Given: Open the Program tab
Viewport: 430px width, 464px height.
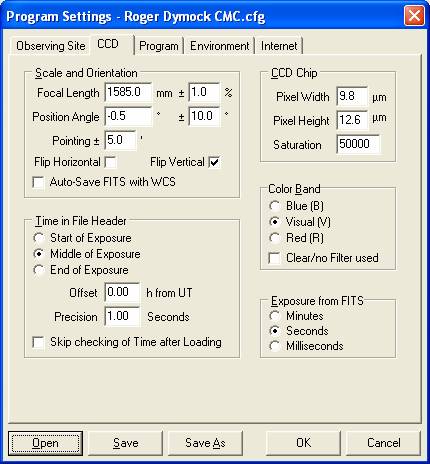Looking at the screenshot, I should coord(159,46).
